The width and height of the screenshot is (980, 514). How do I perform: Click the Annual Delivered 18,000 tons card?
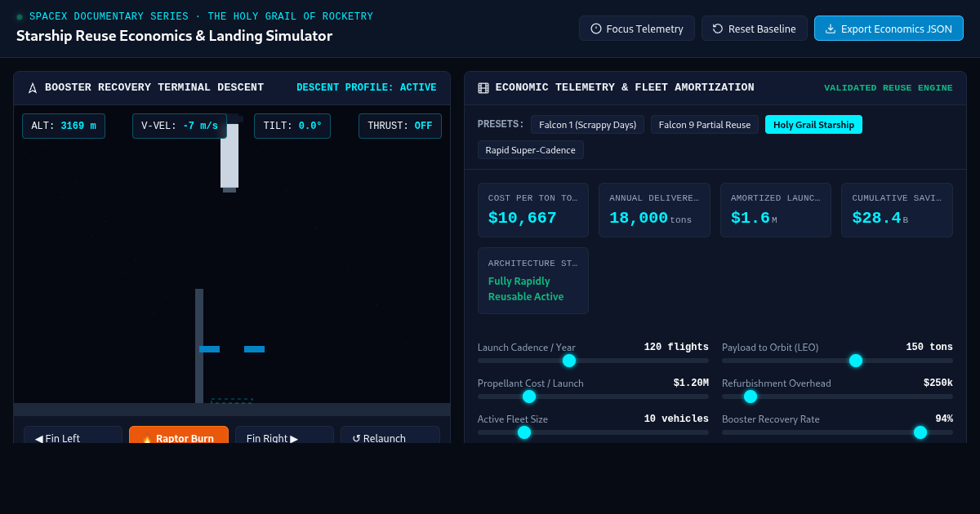click(x=654, y=210)
